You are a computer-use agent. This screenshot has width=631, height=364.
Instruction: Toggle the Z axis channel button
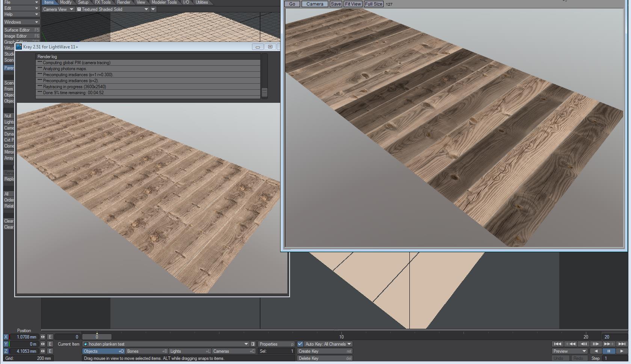pos(6,351)
